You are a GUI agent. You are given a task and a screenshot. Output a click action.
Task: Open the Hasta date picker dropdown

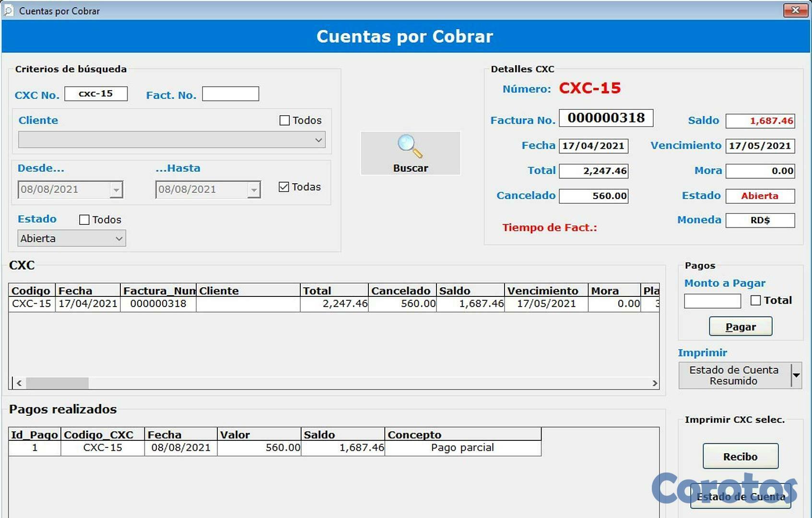click(254, 189)
